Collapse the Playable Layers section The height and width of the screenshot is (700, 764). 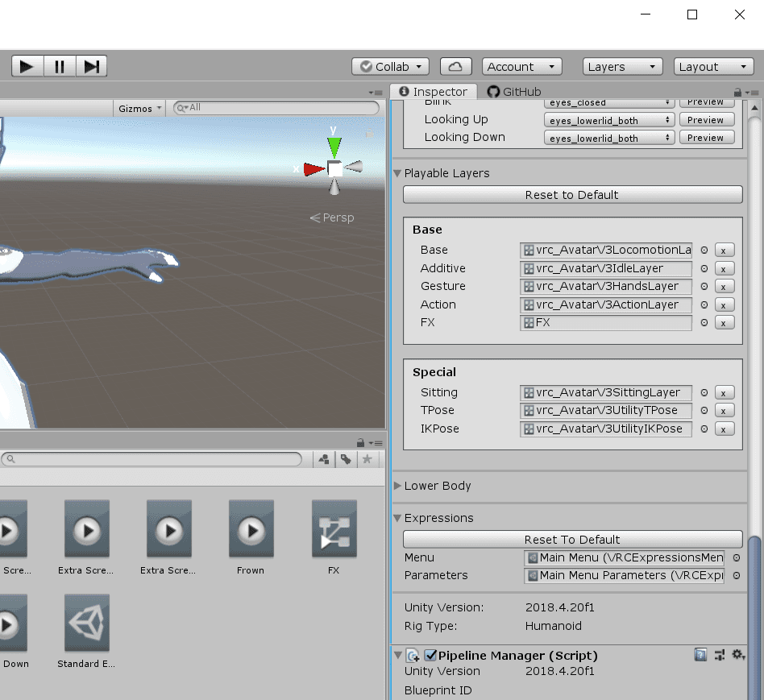click(x=397, y=173)
